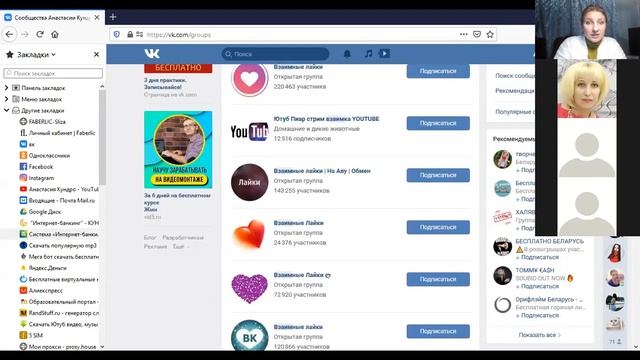Screen dimensions: 640x360
Task: Open Входящие Почта Mail.ru bookmark
Action: pos(57,200)
